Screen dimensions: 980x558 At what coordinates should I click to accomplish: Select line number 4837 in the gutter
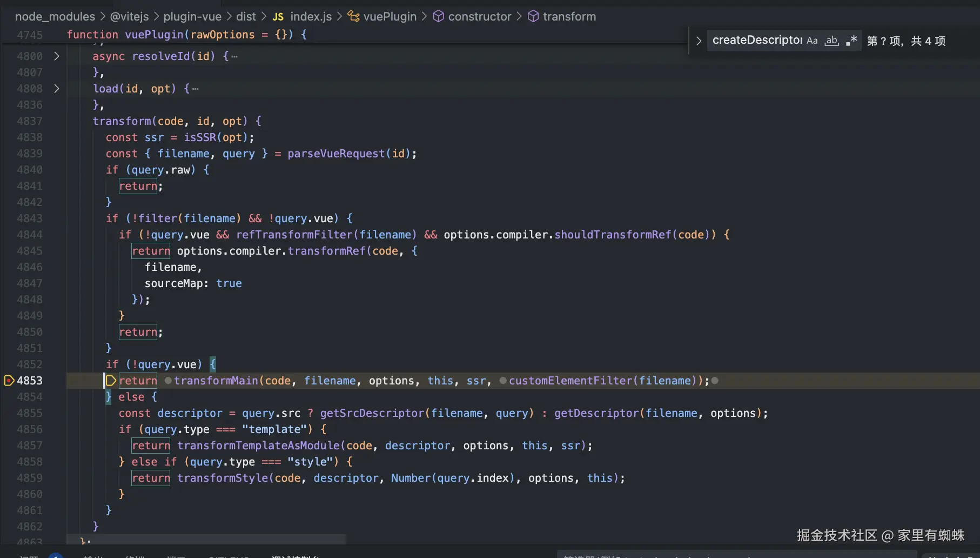point(30,121)
